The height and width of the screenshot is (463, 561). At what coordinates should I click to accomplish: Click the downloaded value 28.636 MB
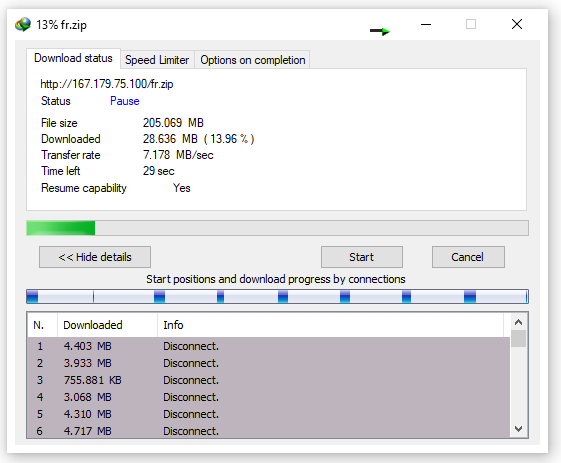pos(170,139)
